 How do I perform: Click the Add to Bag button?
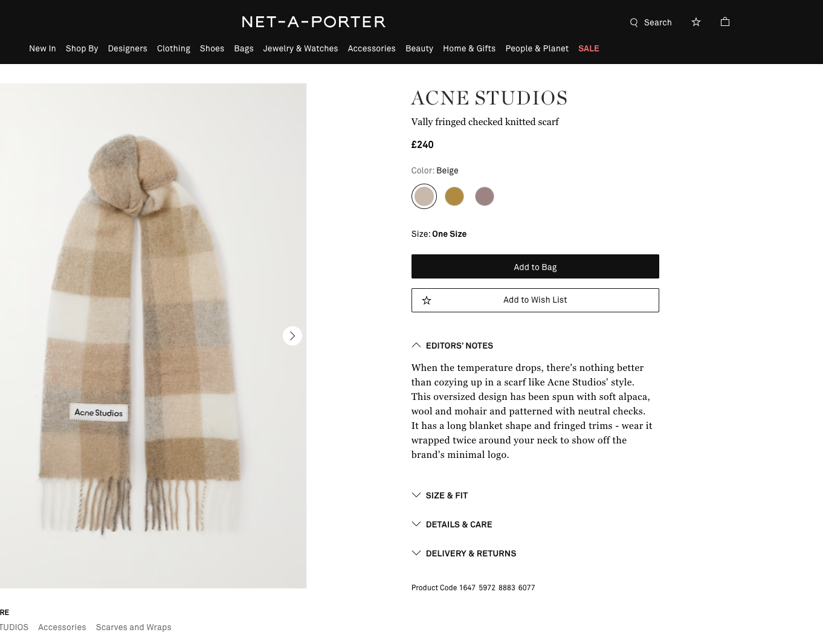point(535,266)
